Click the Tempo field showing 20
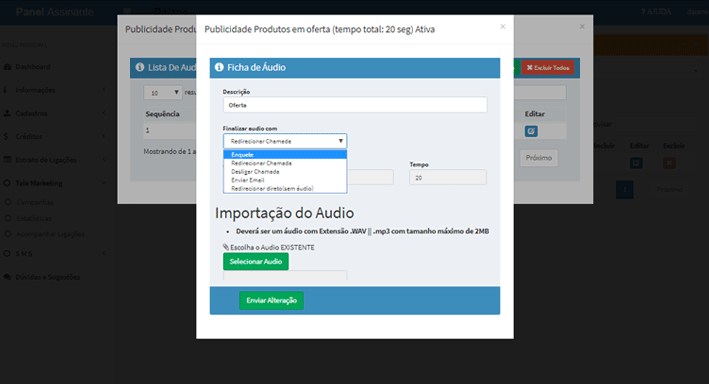 448,177
